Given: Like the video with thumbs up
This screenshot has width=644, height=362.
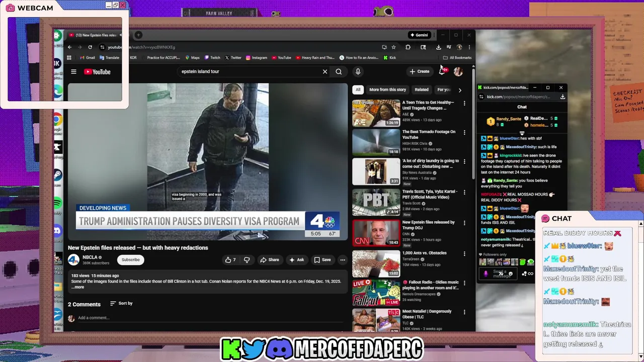Looking at the screenshot, I should (x=230, y=260).
